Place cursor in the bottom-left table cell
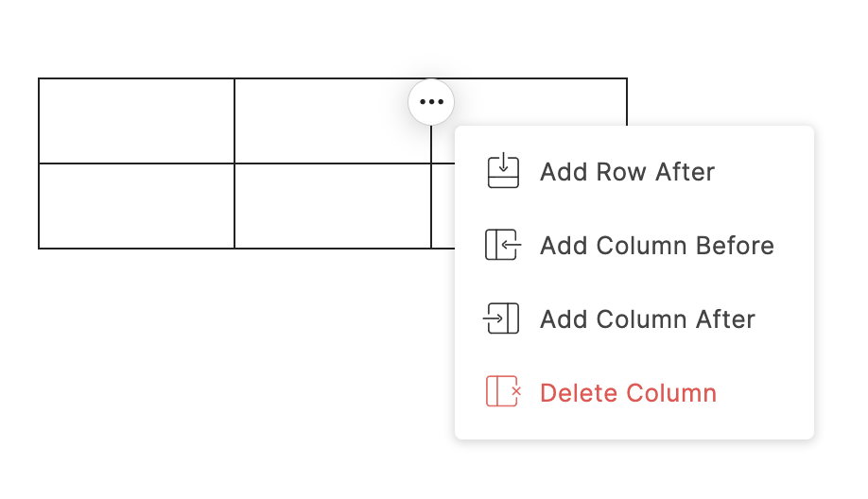The image size is (868, 499). [136, 206]
